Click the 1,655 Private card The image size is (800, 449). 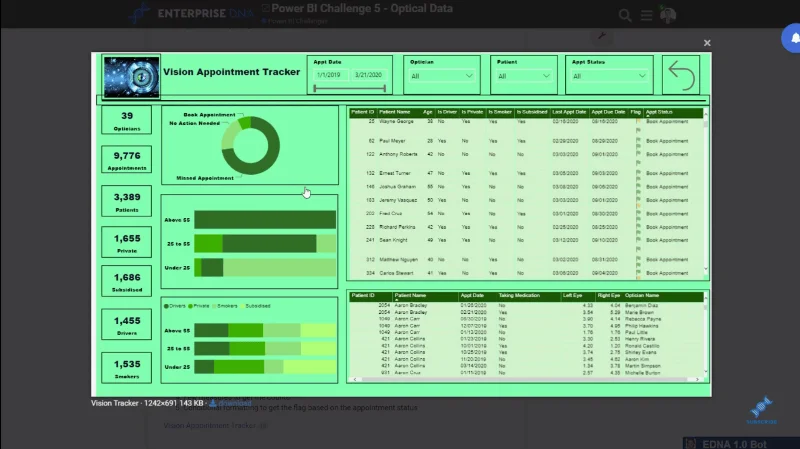[x=127, y=242]
